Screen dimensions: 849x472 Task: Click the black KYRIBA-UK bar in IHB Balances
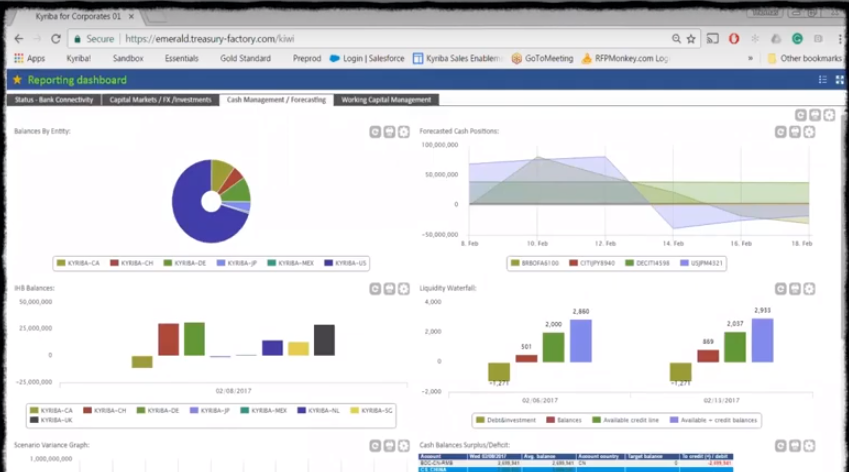[x=324, y=340]
